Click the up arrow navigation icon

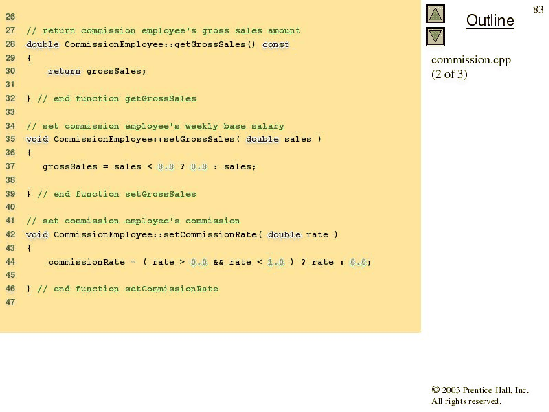pos(435,14)
